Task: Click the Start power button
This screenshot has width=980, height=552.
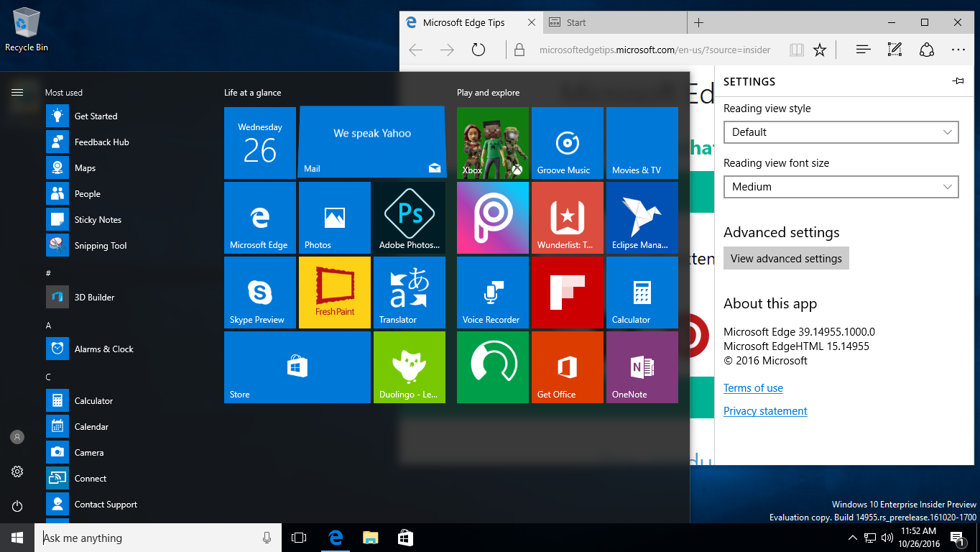Action: click(x=17, y=506)
